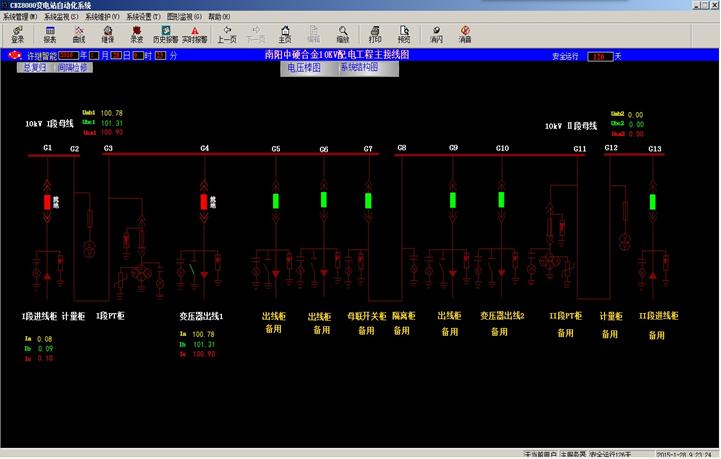This screenshot has height=459, width=721.
Task: Open the 报表 report icon
Action: 49,35
